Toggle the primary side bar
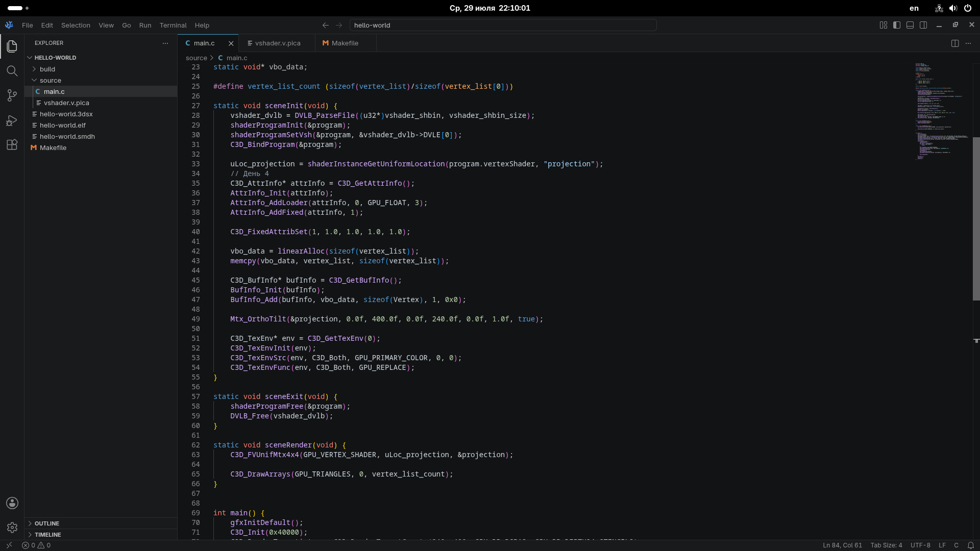 pyautogui.click(x=897, y=25)
